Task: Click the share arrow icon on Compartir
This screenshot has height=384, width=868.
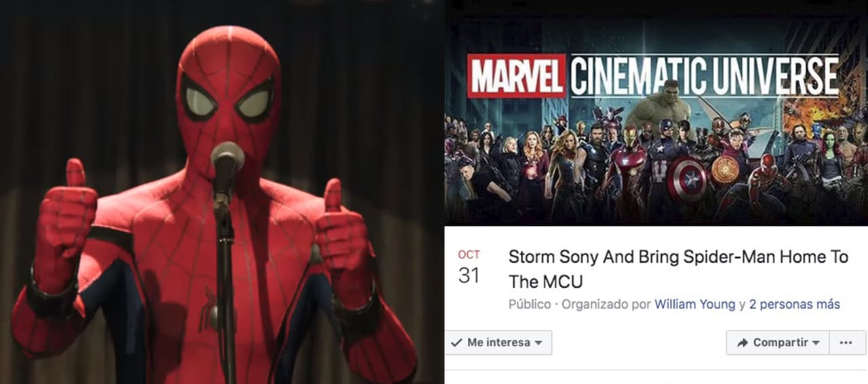Action: click(x=742, y=343)
